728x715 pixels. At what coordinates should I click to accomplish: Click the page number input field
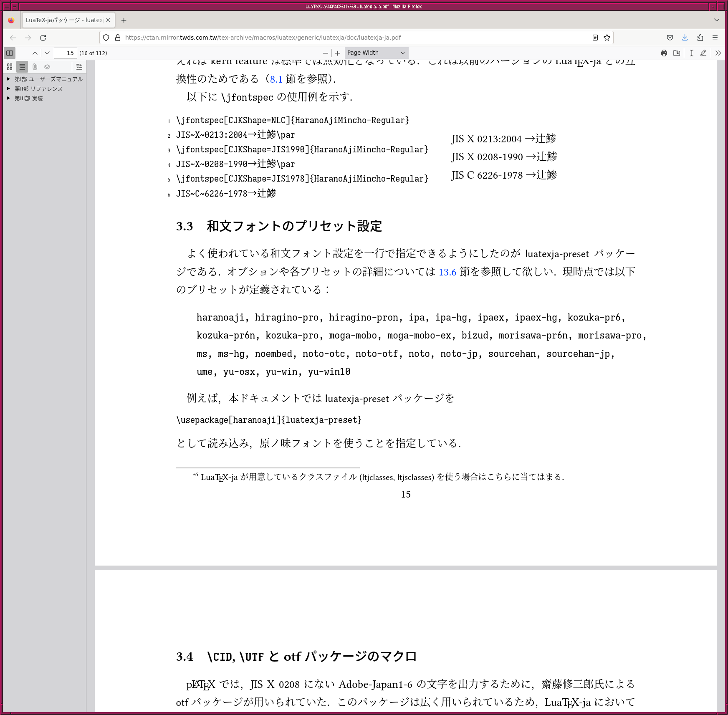pos(66,53)
